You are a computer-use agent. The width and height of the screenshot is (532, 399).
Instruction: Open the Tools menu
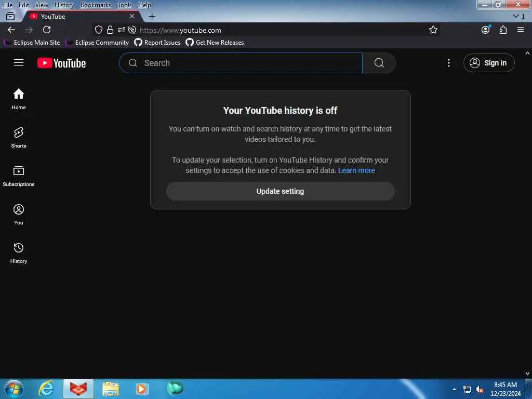[x=125, y=5]
